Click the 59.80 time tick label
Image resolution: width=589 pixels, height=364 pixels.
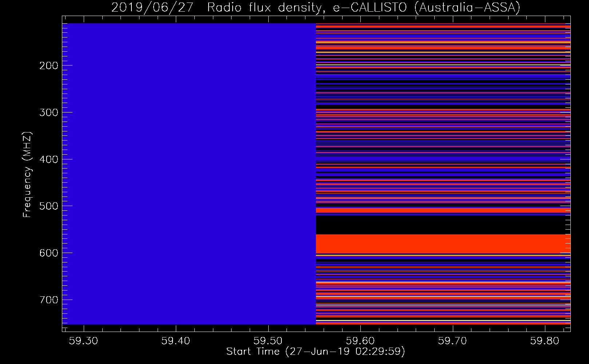[x=545, y=341]
